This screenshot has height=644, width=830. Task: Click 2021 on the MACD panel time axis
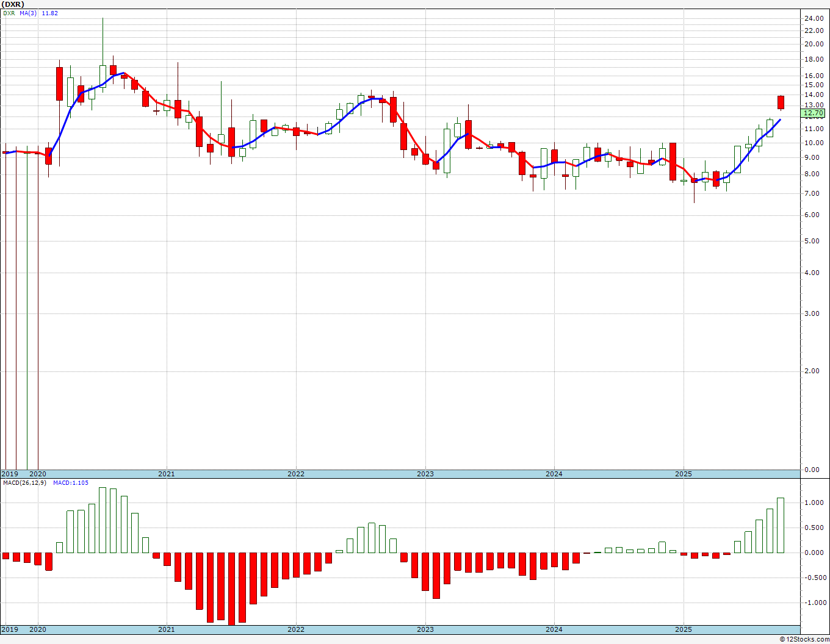167,629
